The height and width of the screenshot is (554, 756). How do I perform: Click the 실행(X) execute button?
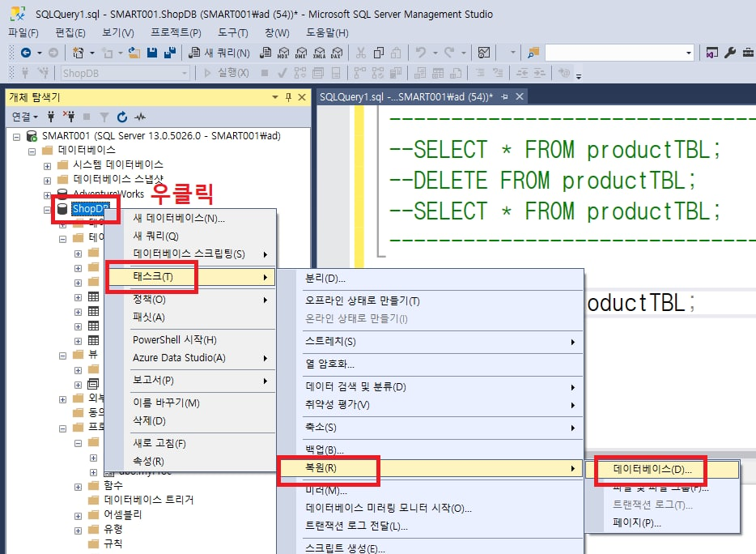pos(226,73)
